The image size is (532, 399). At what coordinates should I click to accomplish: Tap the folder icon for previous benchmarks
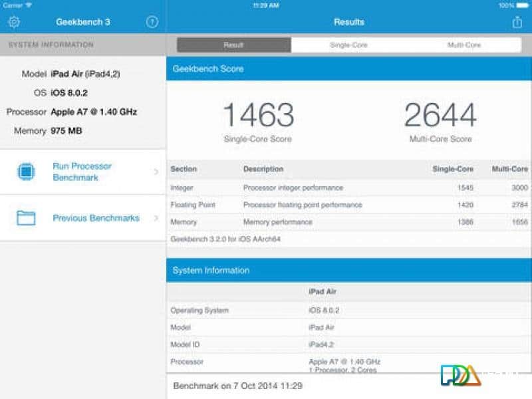26,217
